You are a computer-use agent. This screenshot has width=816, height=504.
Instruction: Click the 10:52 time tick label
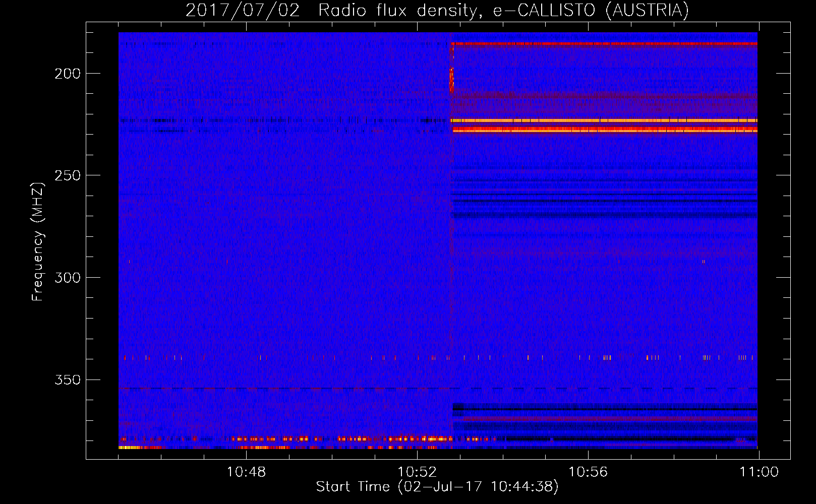(x=417, y=472)
